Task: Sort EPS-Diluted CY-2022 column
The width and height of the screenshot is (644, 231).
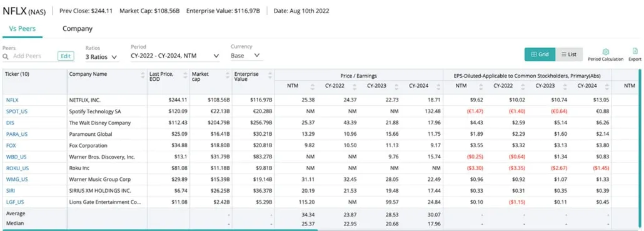Action: pos(523,86)
